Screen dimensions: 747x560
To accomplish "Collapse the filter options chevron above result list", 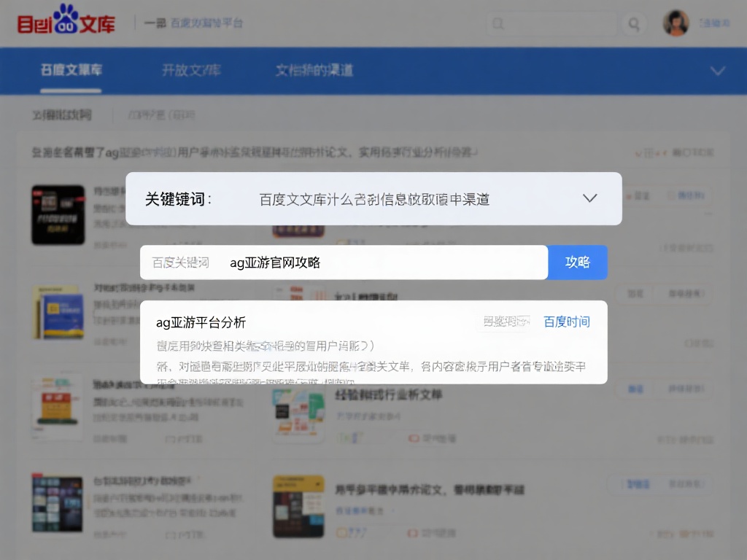I will tap(637, 152).
